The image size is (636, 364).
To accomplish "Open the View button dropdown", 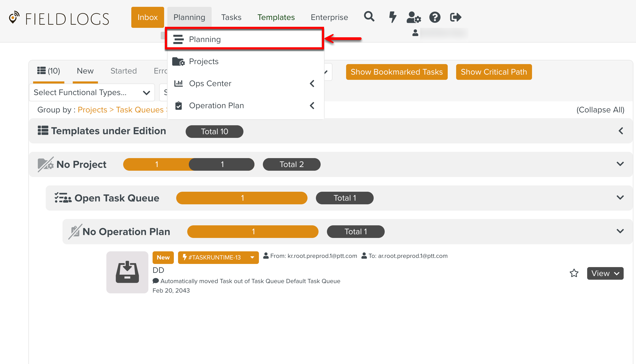I will tap(605, 273).
